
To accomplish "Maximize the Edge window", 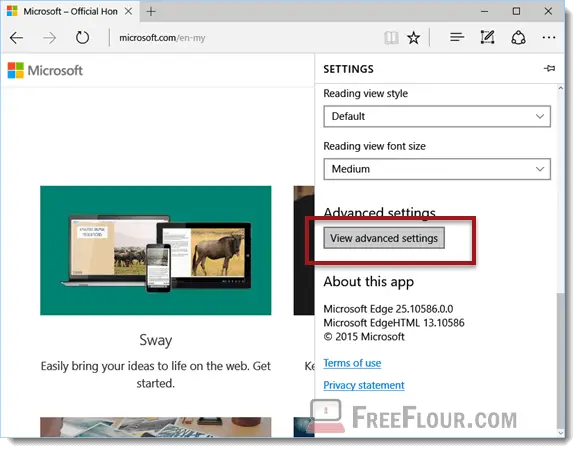I will click(x=516, y=11).
